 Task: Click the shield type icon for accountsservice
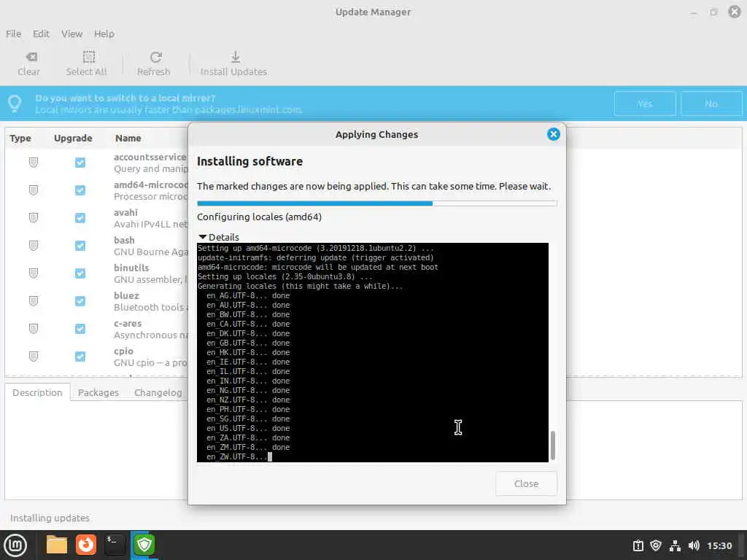[x=34, y=163]
